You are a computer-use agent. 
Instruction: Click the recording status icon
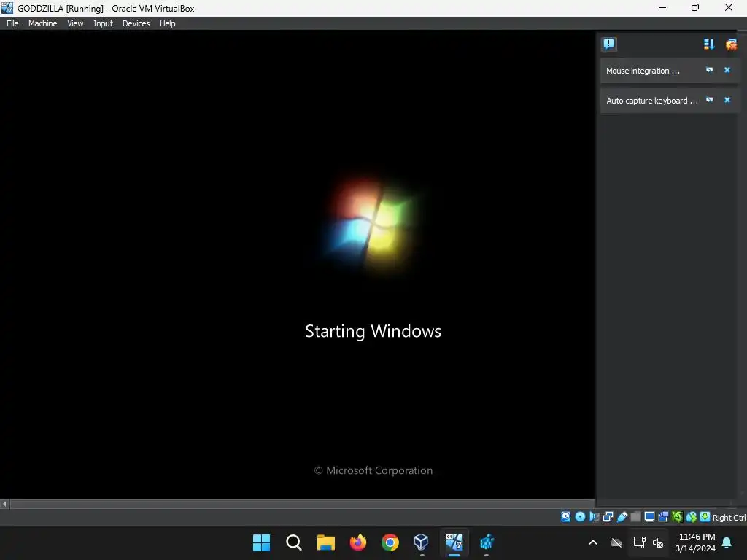(663, 517)
